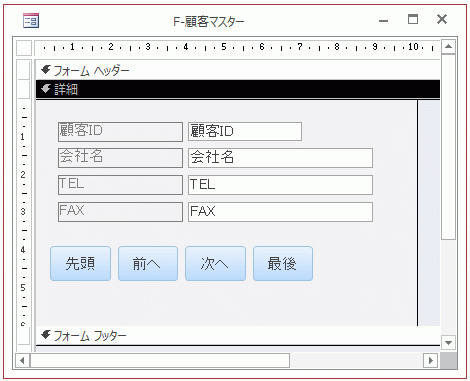This screenshot has width=470, height=381.
Task: Click the 会社名 text box
Action: (280, 158)
